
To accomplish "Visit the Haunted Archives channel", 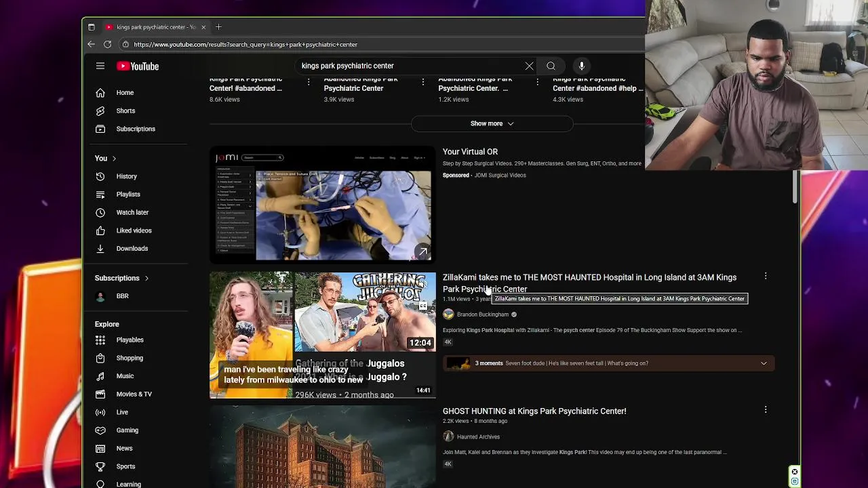I will (478, 437).
